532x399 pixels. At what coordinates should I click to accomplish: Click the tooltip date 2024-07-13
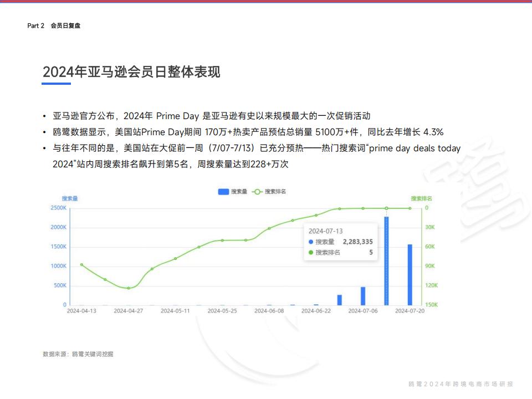325,231
